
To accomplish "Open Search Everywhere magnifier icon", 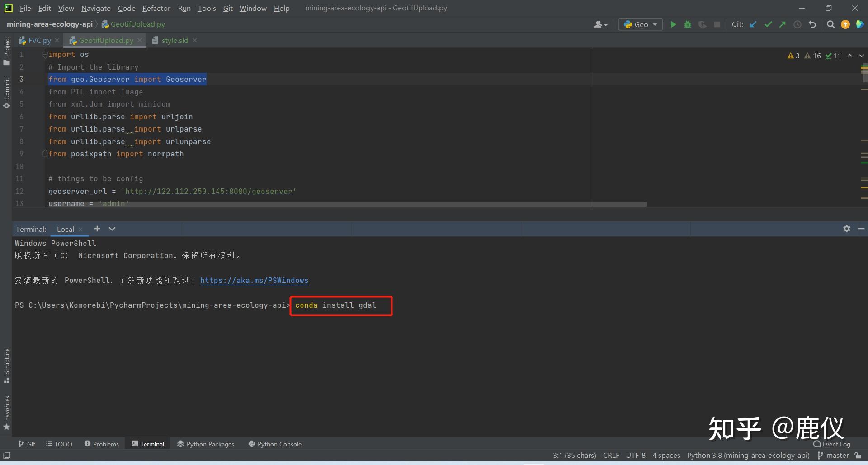I will pos(831,24).
